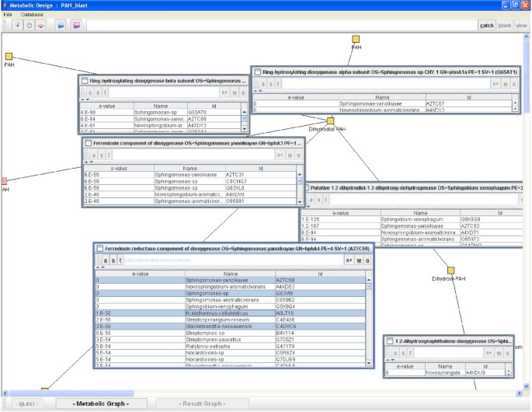
Task: Click collapse arrows in Ferredoxin component panel
Action: [89, 162]
